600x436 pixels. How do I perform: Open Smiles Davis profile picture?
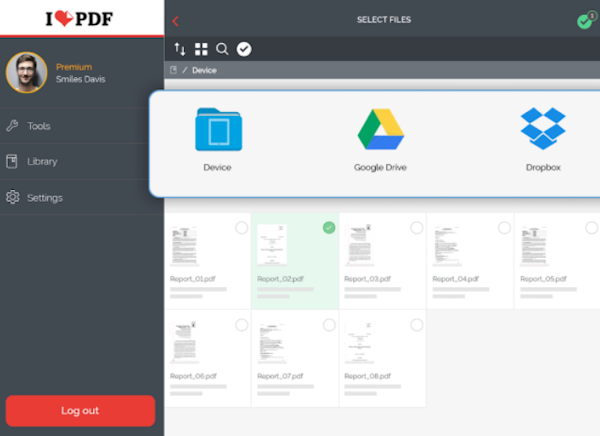(26, 72)
